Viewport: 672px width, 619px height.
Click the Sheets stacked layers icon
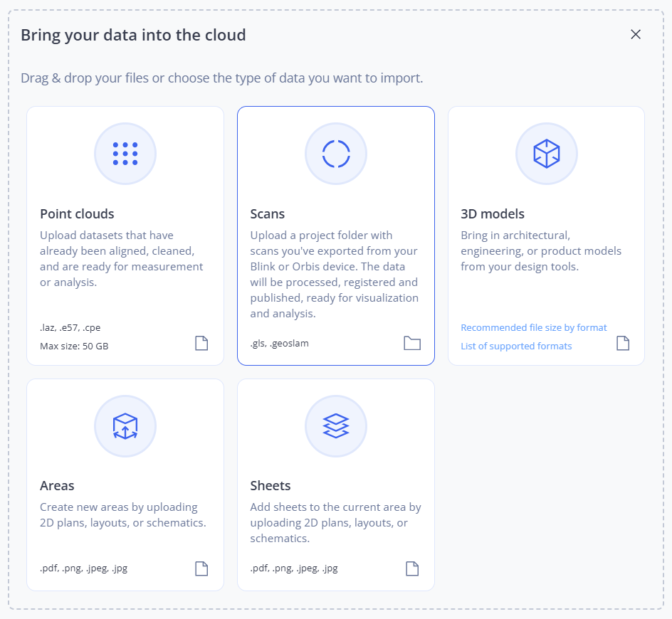(x=336, y=426)
